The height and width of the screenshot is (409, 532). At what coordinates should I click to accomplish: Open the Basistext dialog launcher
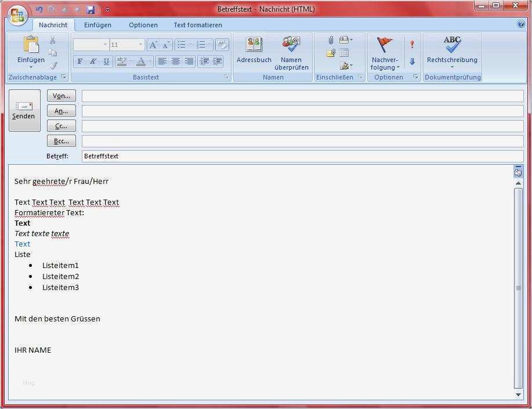(x=226, y=77)
